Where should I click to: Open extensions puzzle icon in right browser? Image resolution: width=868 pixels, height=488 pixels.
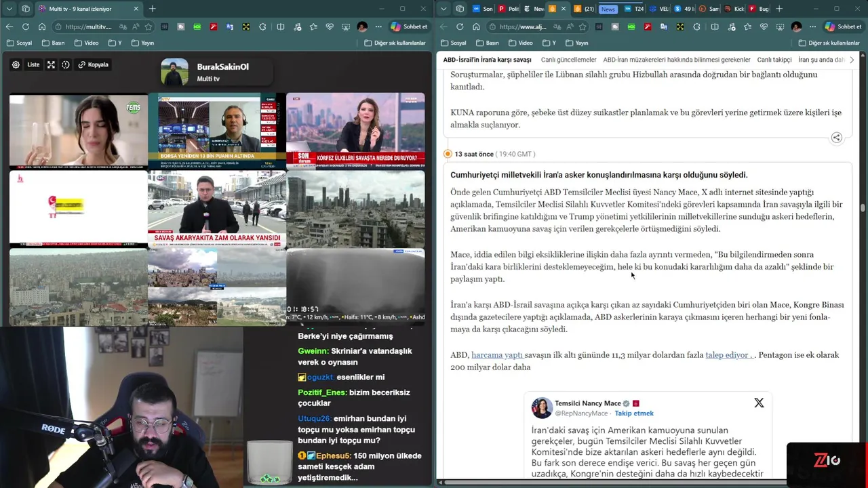tap(696, 26)
